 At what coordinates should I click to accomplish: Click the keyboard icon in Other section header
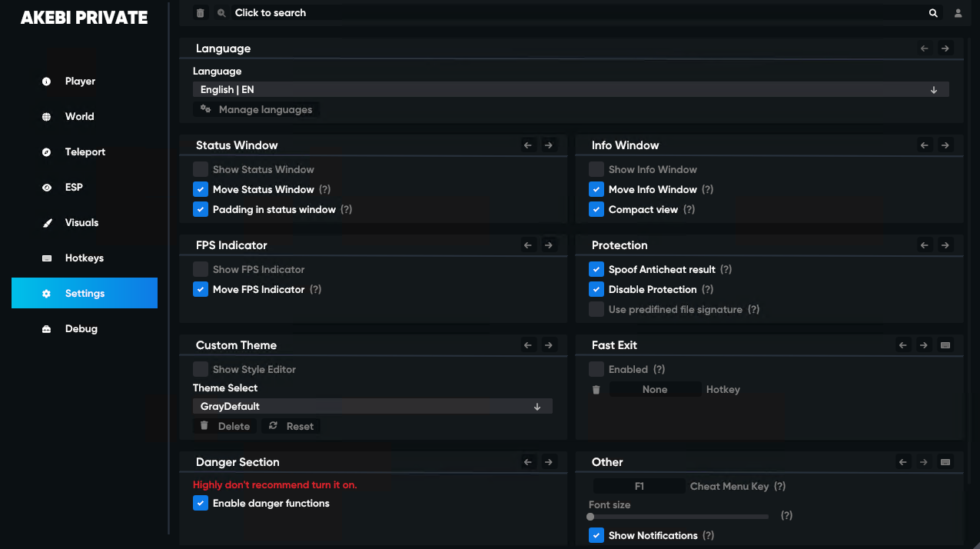pyautogui.click(x=945, y=462)
